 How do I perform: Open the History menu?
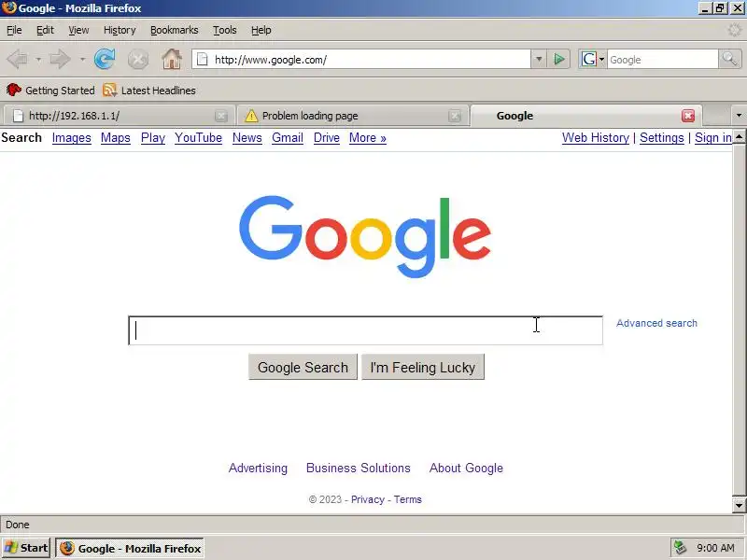(x=120, y=30)
